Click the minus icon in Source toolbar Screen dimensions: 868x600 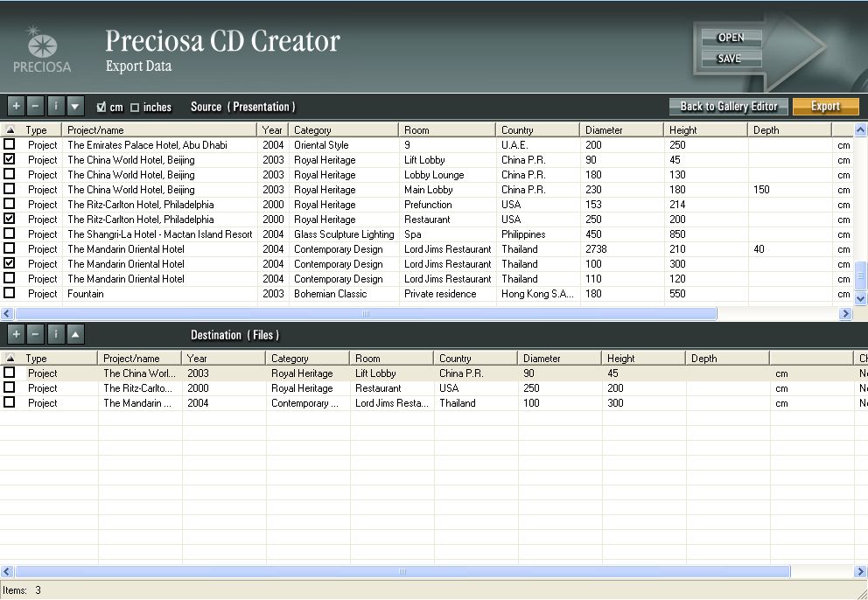coord(35,106)
